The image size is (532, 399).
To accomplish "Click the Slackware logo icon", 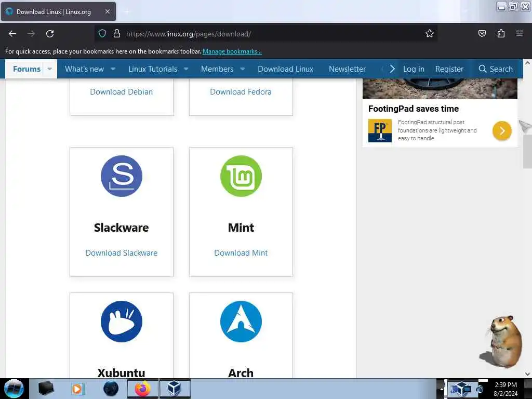I will (x=122, y=176).
